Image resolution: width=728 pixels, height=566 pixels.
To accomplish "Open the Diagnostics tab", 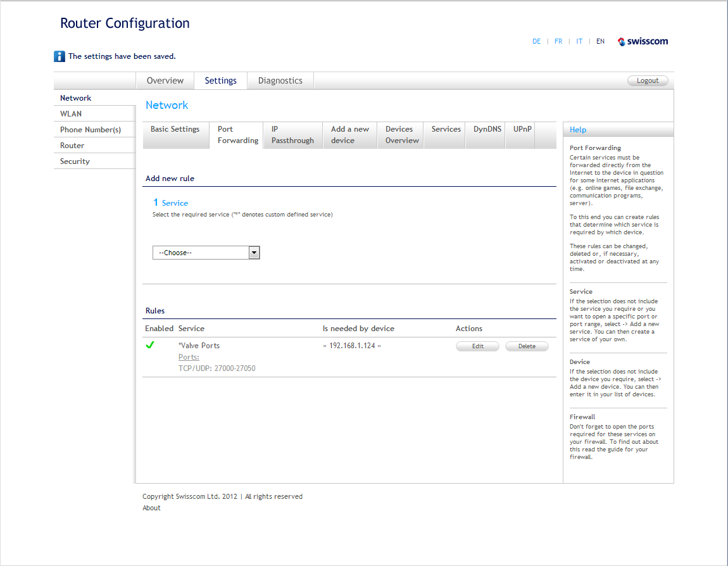I will tap(280, 81).
